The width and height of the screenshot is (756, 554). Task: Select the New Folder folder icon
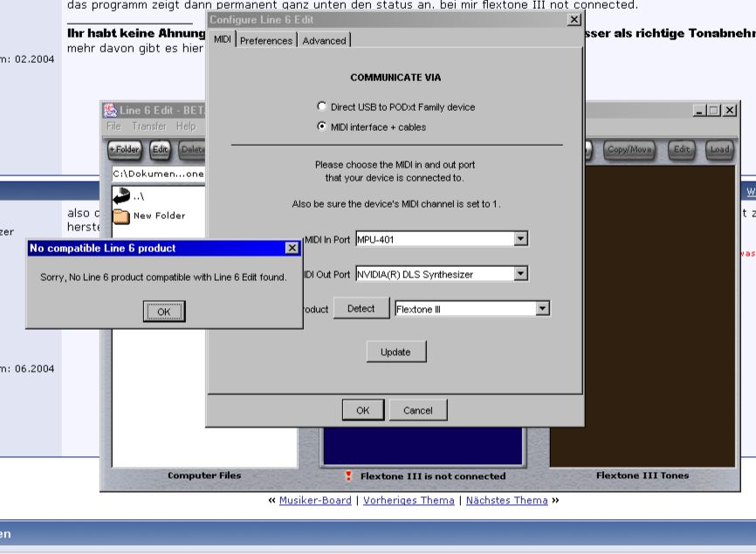(121, 216)
